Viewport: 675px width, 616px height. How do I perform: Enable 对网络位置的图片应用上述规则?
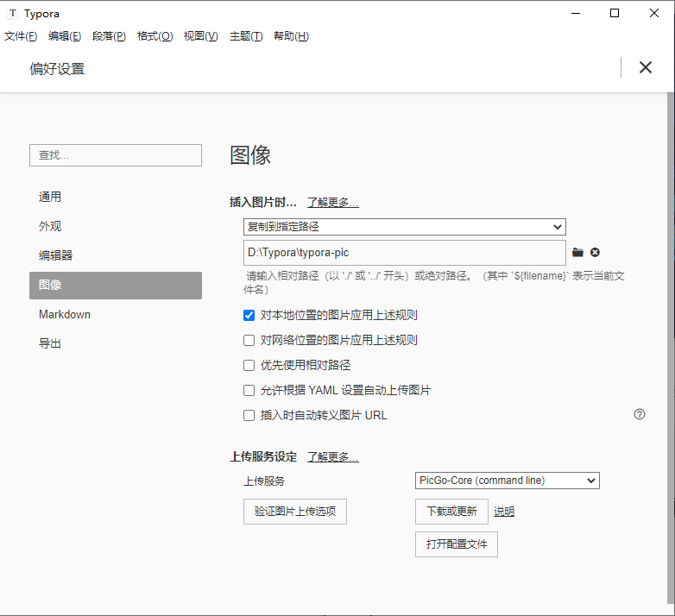(249, 340)
